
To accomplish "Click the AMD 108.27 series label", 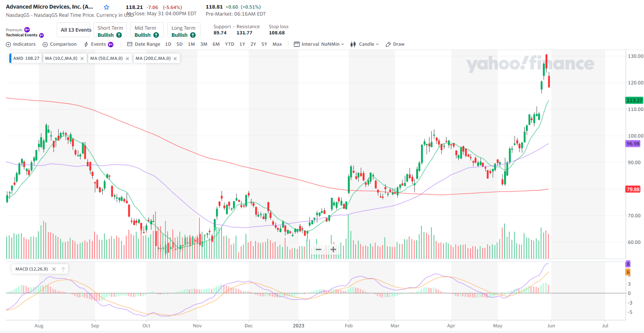I will [26, 59].
